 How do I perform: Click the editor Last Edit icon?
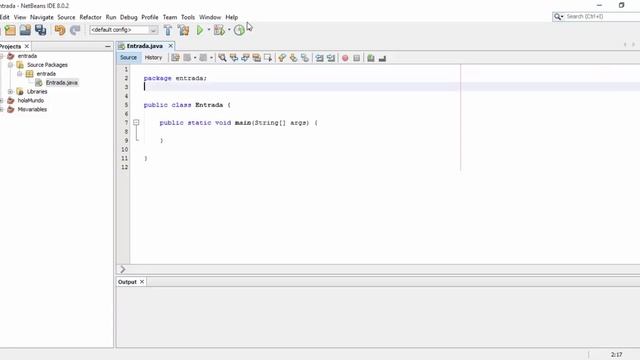coord(175,58)
